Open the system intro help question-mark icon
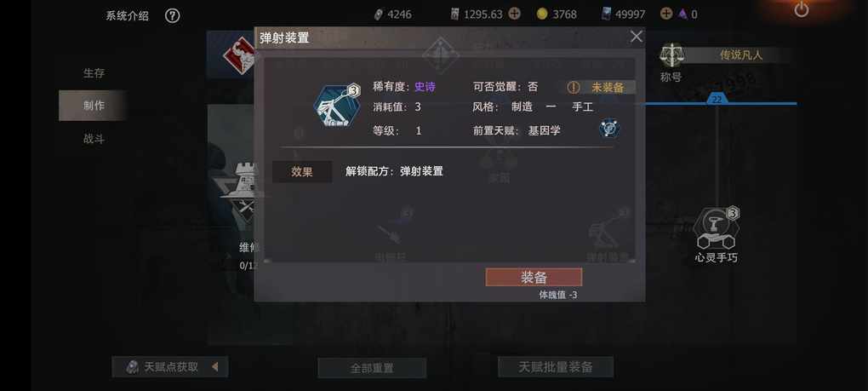Image resolution: width=868 pixels, height=391 pixels. click(x=172, y=16)
